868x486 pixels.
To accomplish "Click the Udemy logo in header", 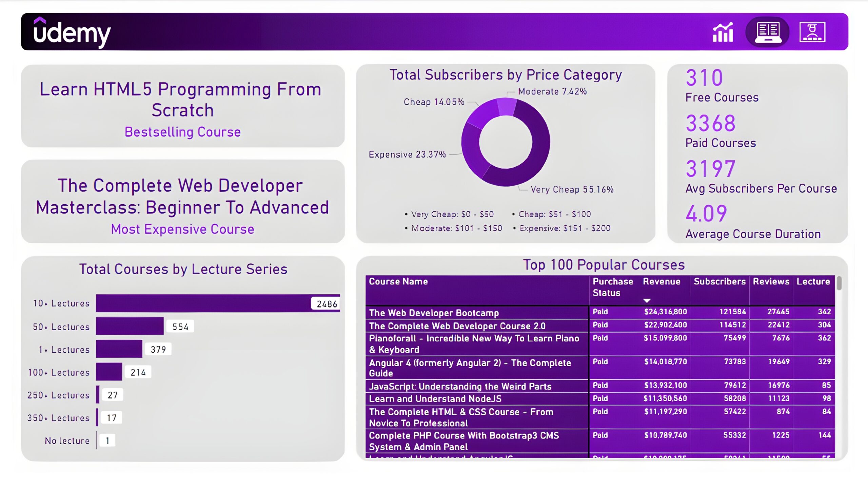I will [72, 33].
